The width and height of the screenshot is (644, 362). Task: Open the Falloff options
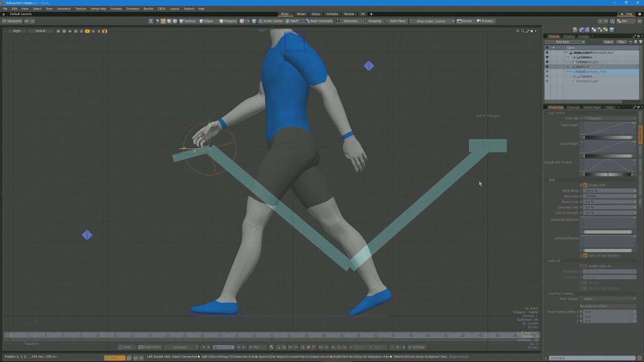(292, 21)
